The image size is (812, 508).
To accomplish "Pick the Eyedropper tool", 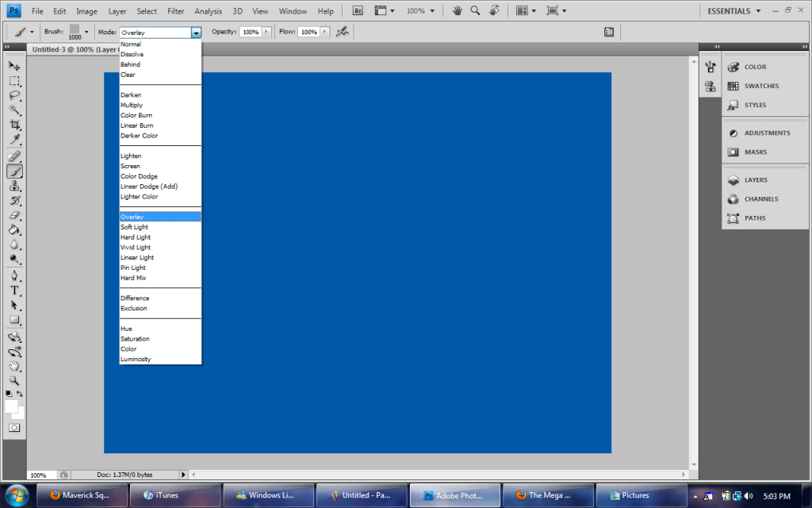I will click(14, 140).
